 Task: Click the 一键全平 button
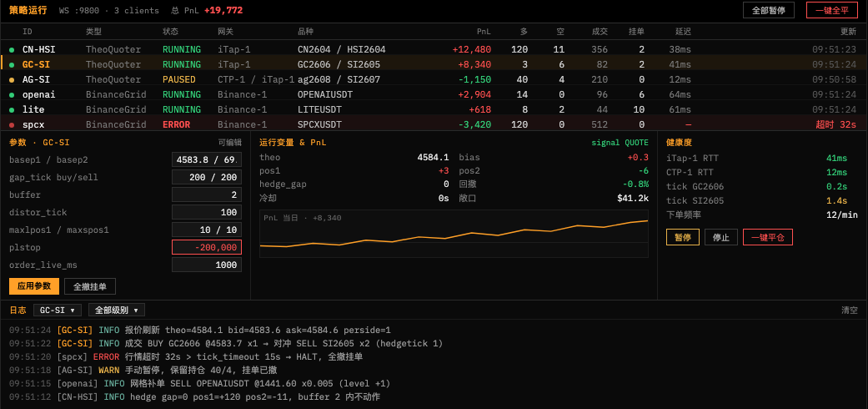832,10
